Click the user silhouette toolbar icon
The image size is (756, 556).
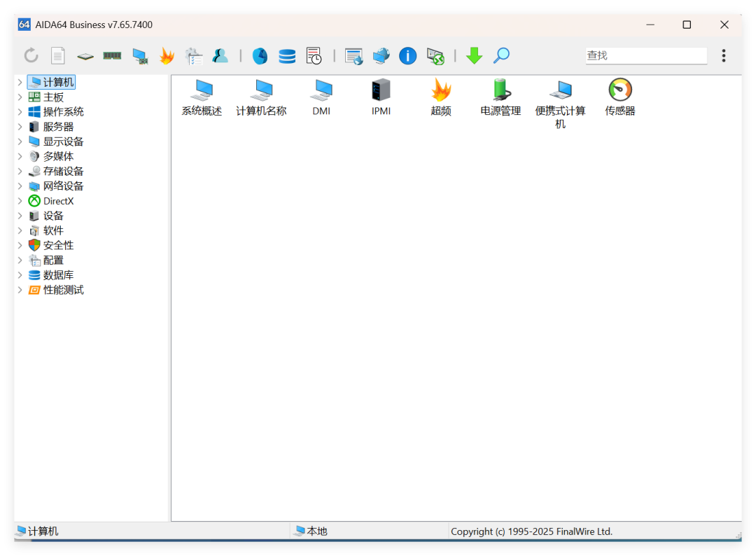click(x=220, y=55)
